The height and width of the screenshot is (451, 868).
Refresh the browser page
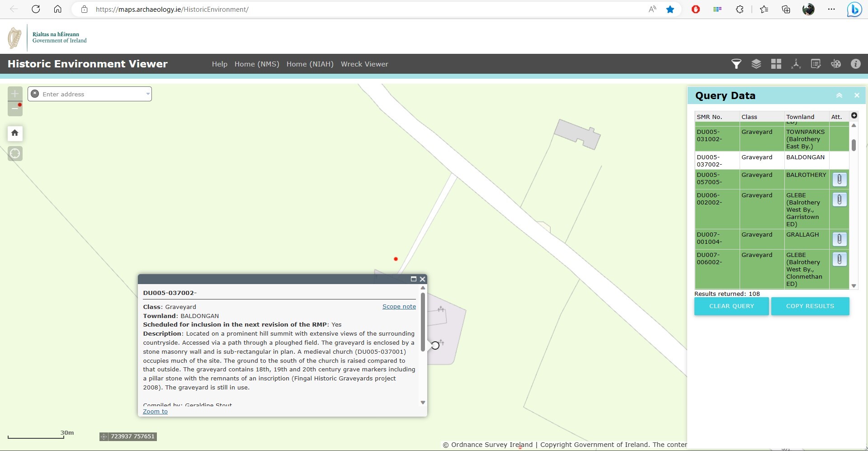36,9
